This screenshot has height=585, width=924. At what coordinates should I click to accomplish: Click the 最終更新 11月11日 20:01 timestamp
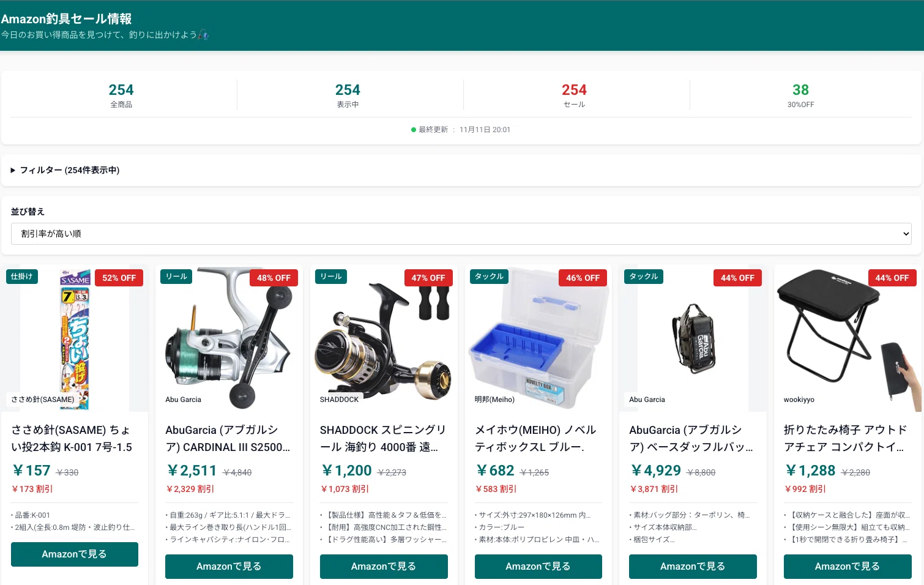click(464, 130)
